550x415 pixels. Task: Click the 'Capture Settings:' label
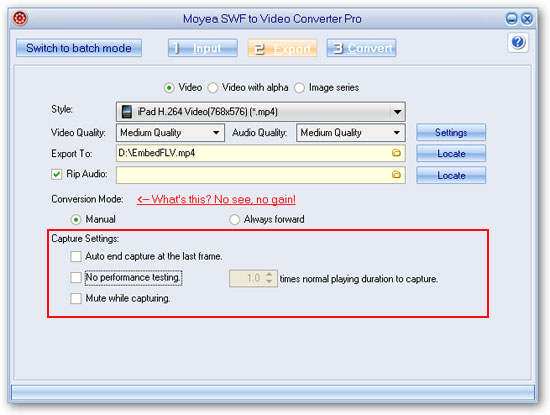click(x=85, y=239)
